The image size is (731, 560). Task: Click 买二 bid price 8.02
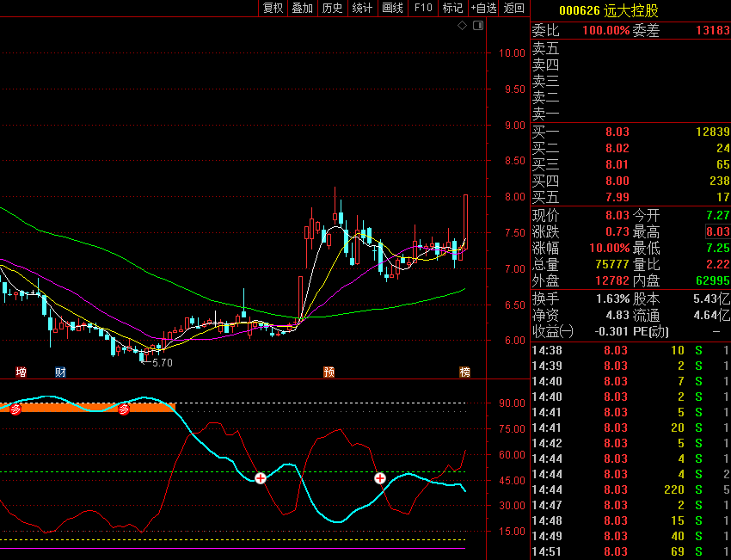pyautogui.click(x=617, y=148)
